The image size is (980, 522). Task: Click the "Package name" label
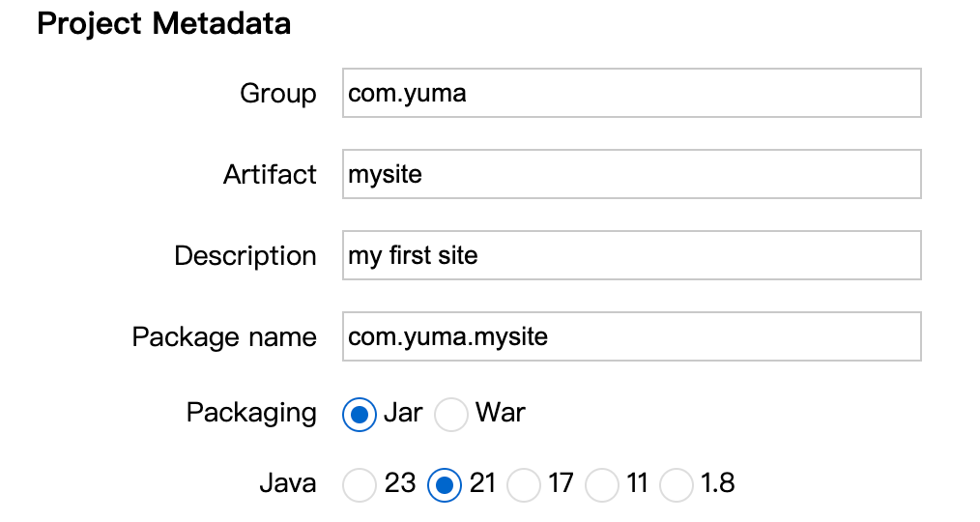(x=224, y=336)
